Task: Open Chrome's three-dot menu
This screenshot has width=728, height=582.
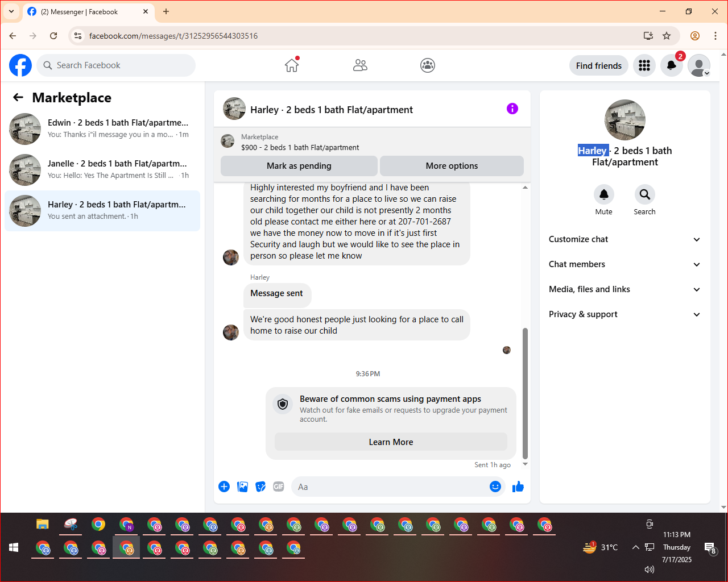Action: (715, 36)
